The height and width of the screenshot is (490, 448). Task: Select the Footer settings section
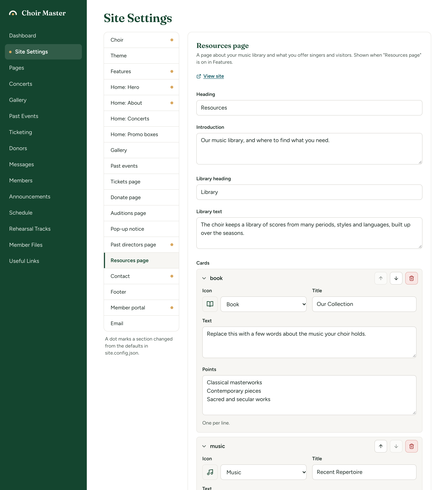click(x=141, y=292)
